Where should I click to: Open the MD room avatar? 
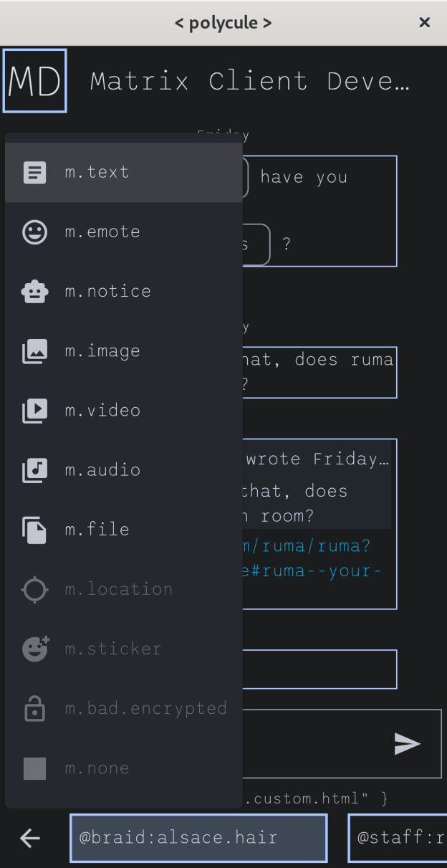click(x=35, y=81)
